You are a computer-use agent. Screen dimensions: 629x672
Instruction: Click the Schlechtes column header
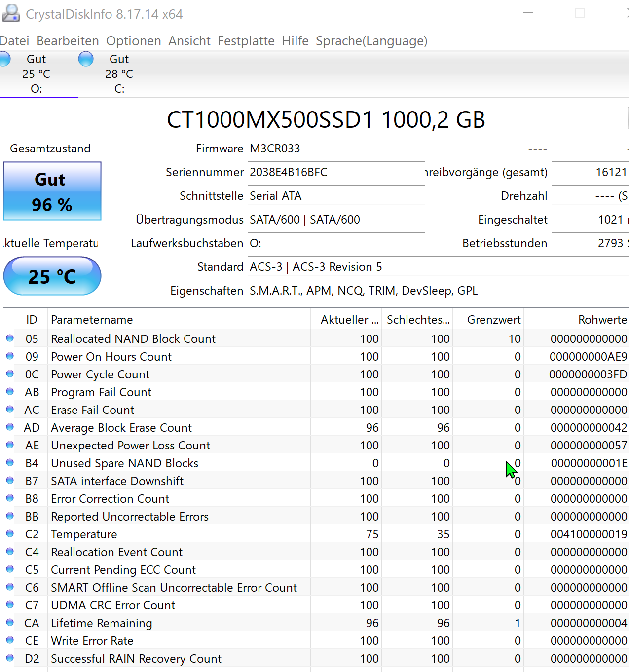pos(417,319)
